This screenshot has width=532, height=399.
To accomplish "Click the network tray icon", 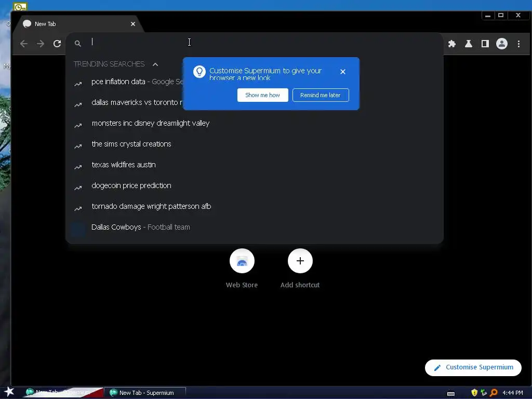I will (x=484, y=393).
